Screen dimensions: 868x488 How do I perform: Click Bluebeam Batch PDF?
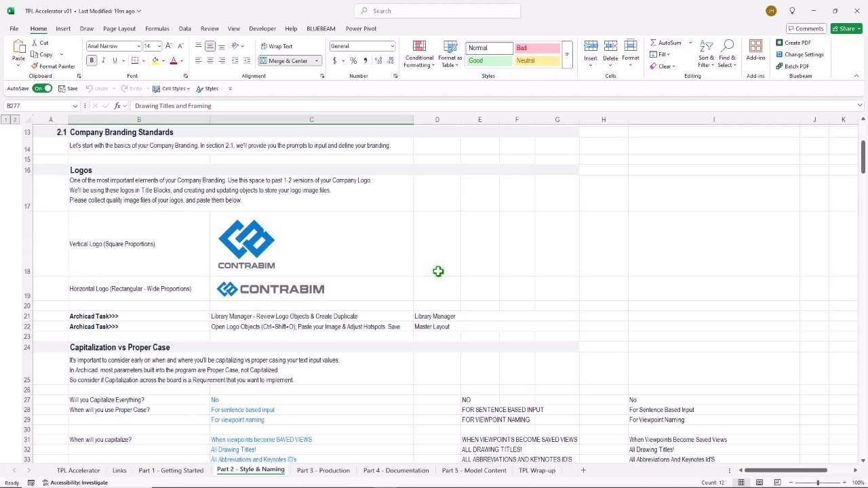coord(792,66)
